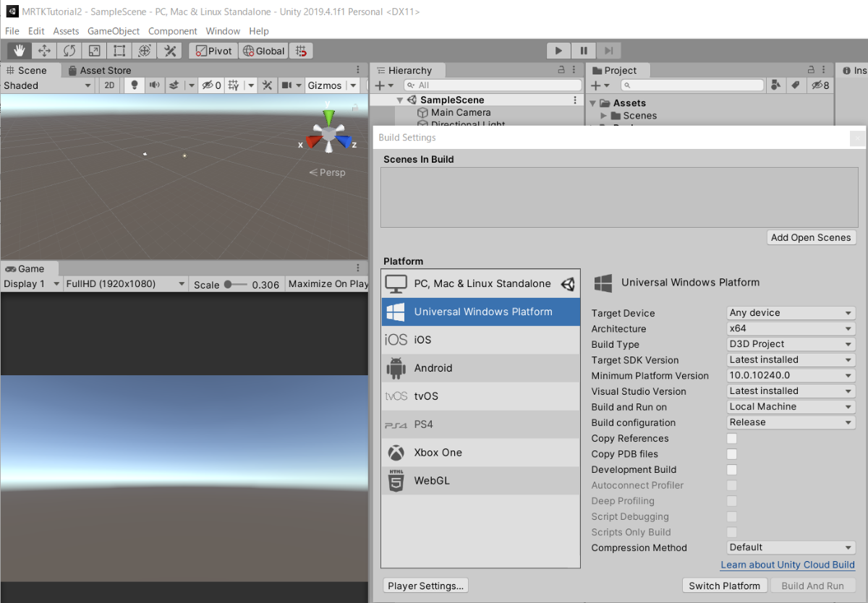
Task: Click Add Open Scenes button
Action: pos(812,237)
